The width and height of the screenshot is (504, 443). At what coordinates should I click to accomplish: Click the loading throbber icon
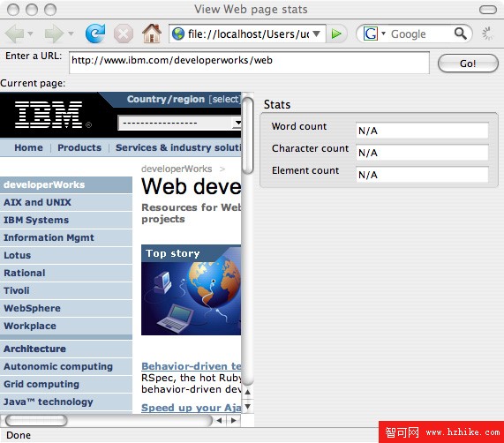coord(487,34)
